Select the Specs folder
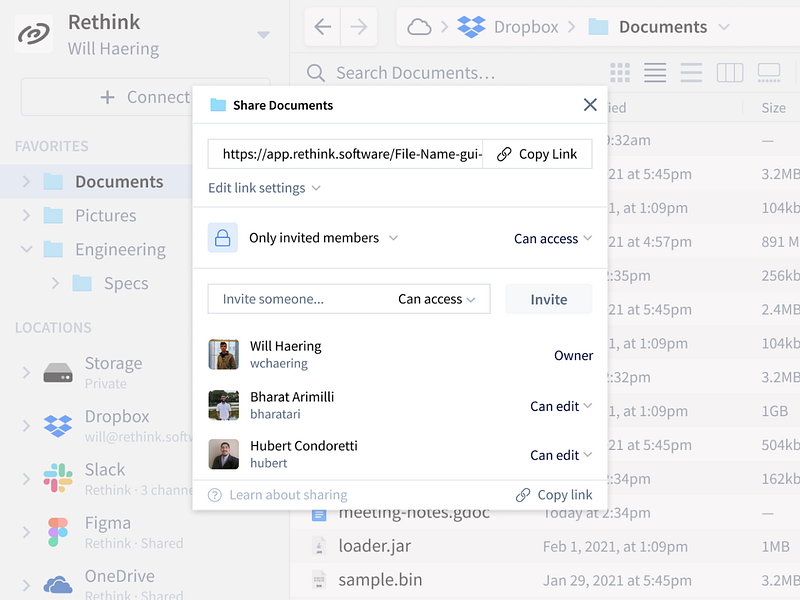Viewport: 800px width, 600px height. click(126, 283)
